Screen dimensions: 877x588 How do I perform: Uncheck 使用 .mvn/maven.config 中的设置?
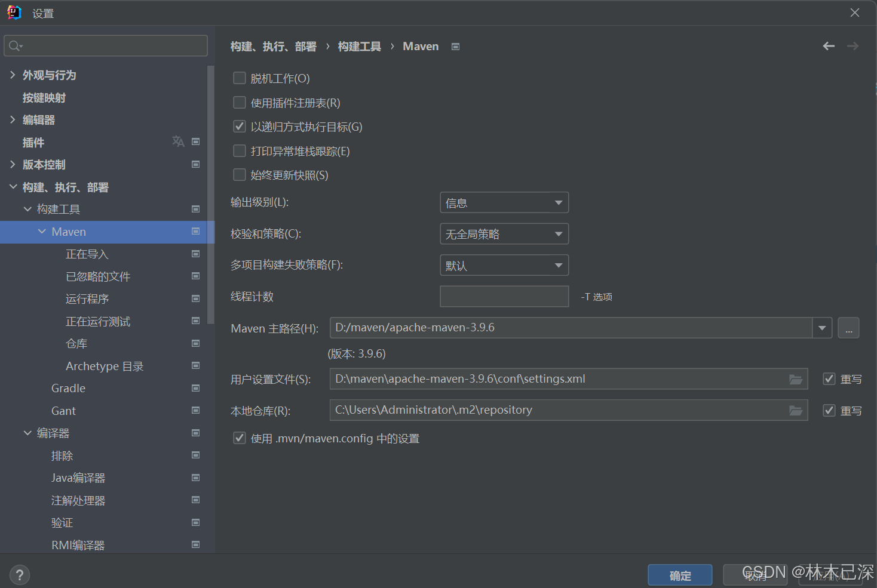(240, 438)
